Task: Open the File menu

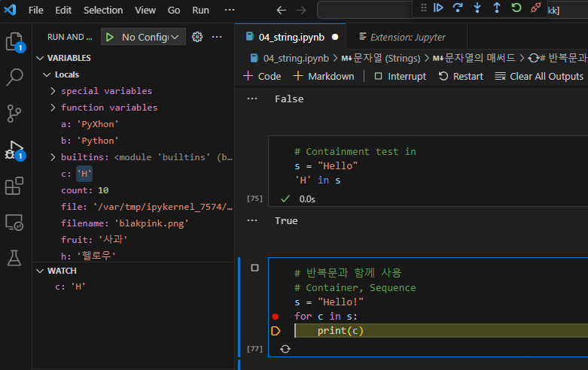Action: click(35, 10)
